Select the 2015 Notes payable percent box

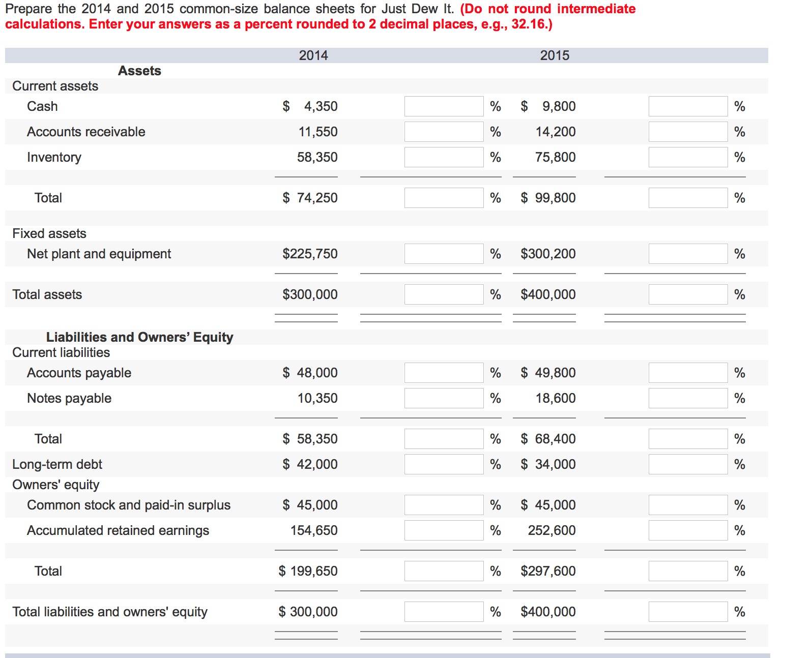point(688,398)
